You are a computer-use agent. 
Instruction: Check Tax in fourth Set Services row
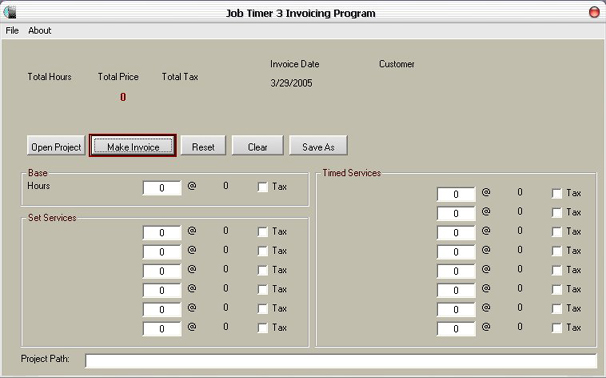tap(263, 290)
